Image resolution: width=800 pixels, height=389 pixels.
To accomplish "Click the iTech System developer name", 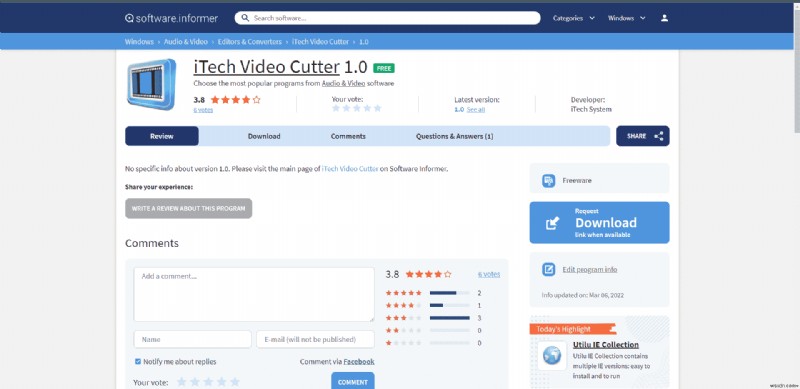I will [591, 109].
